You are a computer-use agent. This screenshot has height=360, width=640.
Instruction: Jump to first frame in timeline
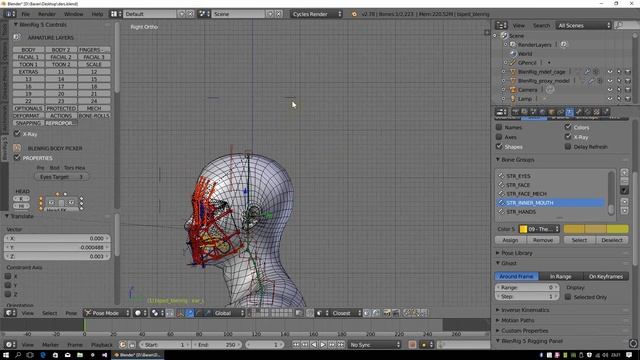point(296,345)
